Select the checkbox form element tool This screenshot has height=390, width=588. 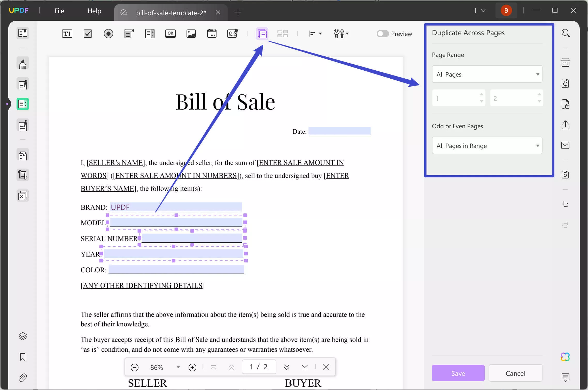[87, 34]
